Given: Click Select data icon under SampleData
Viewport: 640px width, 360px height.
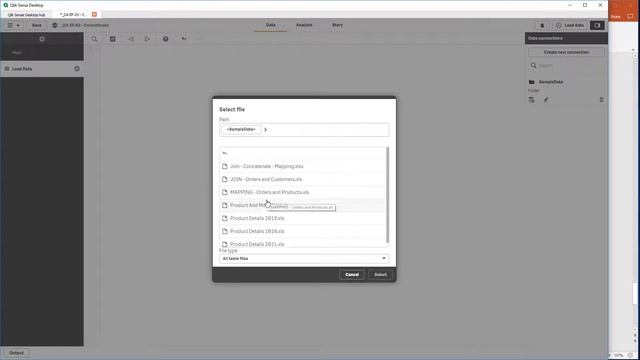Looking at the screenshot, I should tap(531, 100).
